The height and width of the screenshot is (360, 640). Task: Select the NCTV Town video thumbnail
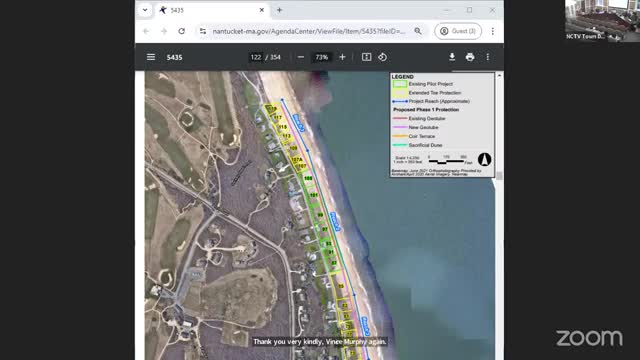602,21
